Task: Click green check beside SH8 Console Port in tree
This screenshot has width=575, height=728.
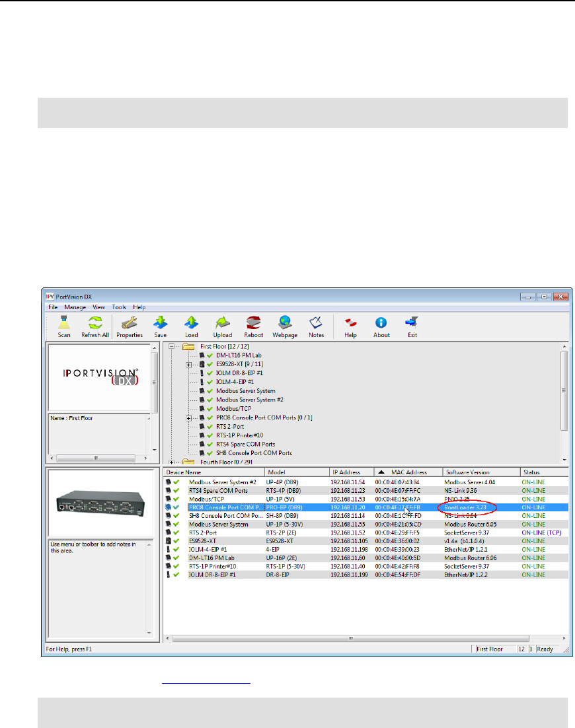Action: click(x=210, y=453)
